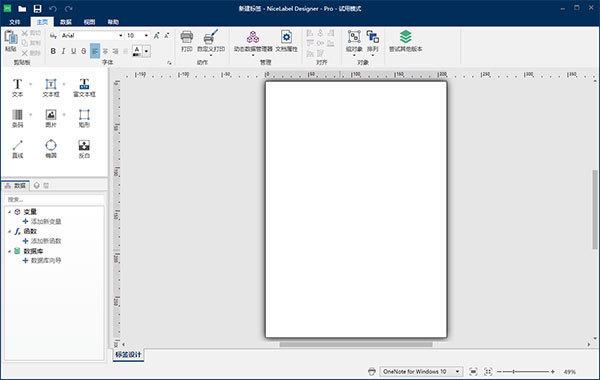Screen dimensions: 600x380
Task: Click the font dialog launcher arrow
Action: click(x=169, y=62)
